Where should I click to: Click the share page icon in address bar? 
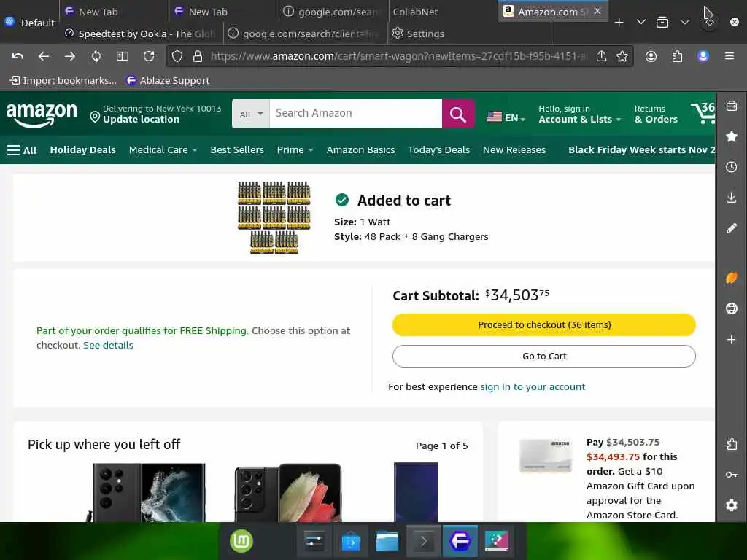[601, 56]
